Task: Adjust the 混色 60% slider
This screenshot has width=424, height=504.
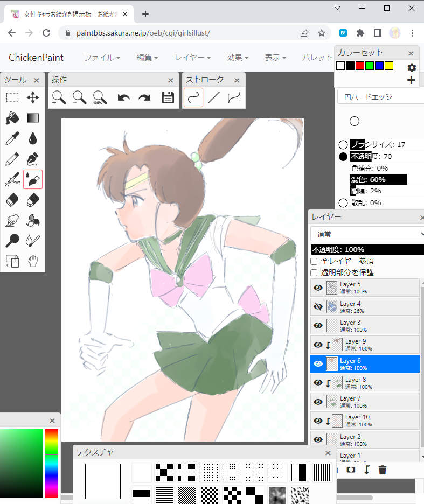Action: click(387, 179)
